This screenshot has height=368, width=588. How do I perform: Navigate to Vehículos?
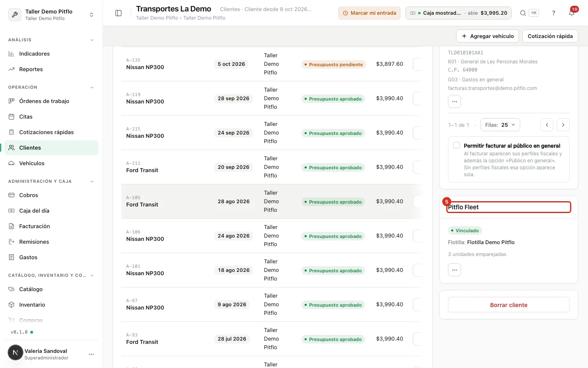pyautogui.click(x=51, y=163)
